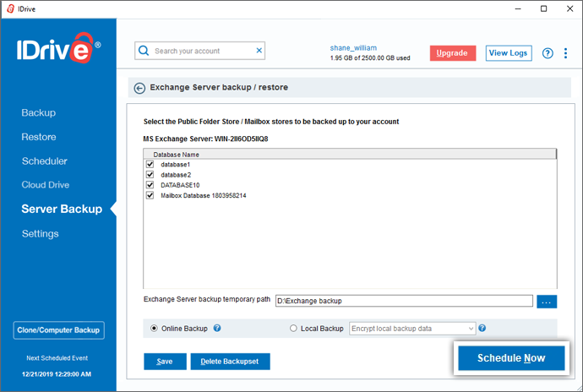The width and height of the screenshot is (583, 392).
Task: Select the Online Backup radio button
Action: pos(154,329)
